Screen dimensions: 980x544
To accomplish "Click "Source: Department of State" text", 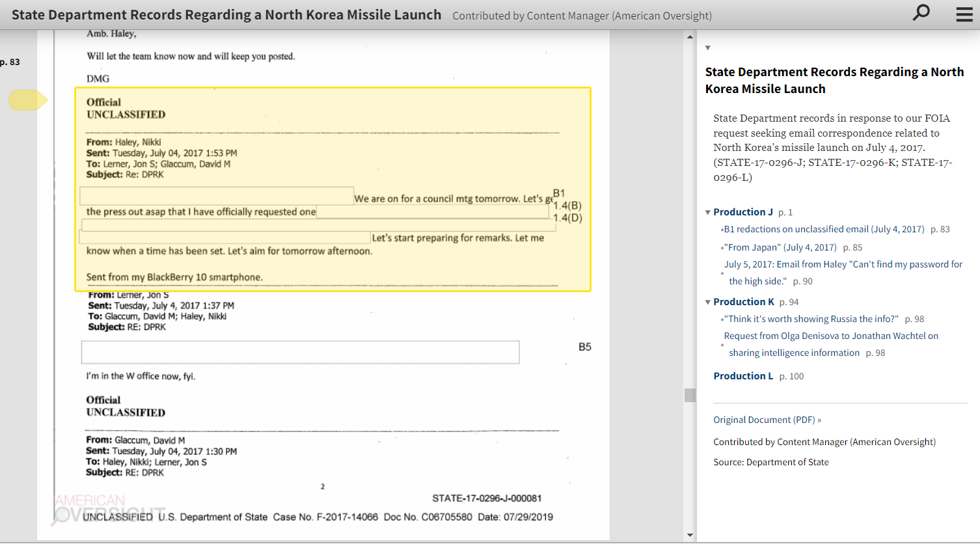I will coord(771,462).
